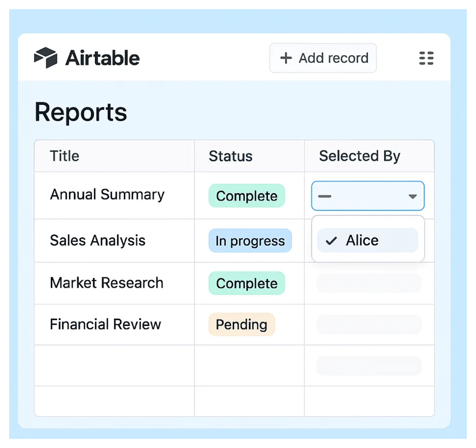Screen dimensions: 476x448
Task: Click the checkmark icon beside Alice
Action: point(331,241)
